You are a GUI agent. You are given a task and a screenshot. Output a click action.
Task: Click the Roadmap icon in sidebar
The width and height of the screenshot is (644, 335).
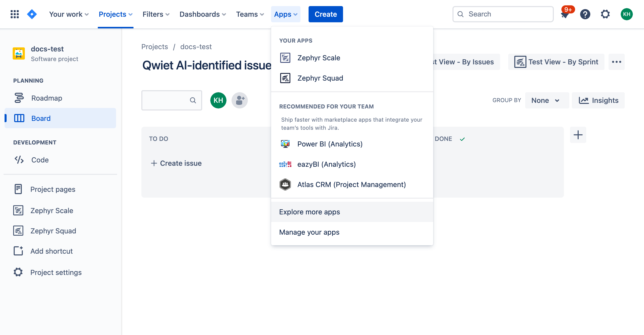tap(19, 98)
